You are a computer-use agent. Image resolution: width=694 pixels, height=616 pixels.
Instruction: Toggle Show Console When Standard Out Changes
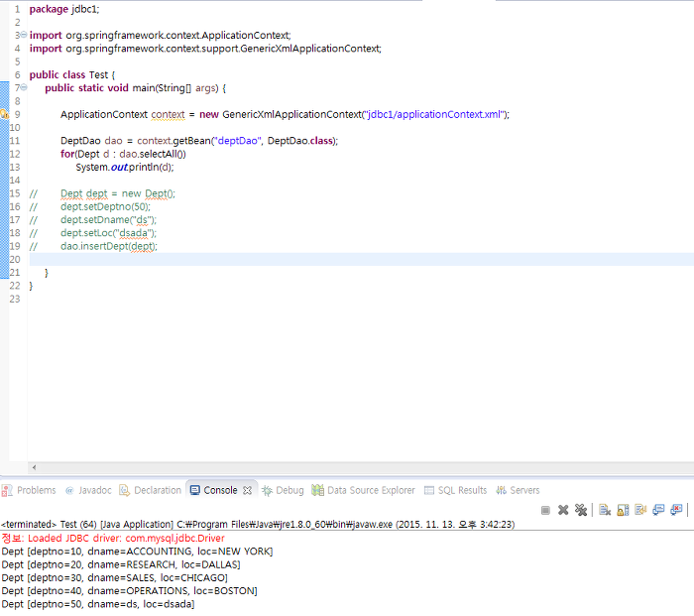pos(658,510)
